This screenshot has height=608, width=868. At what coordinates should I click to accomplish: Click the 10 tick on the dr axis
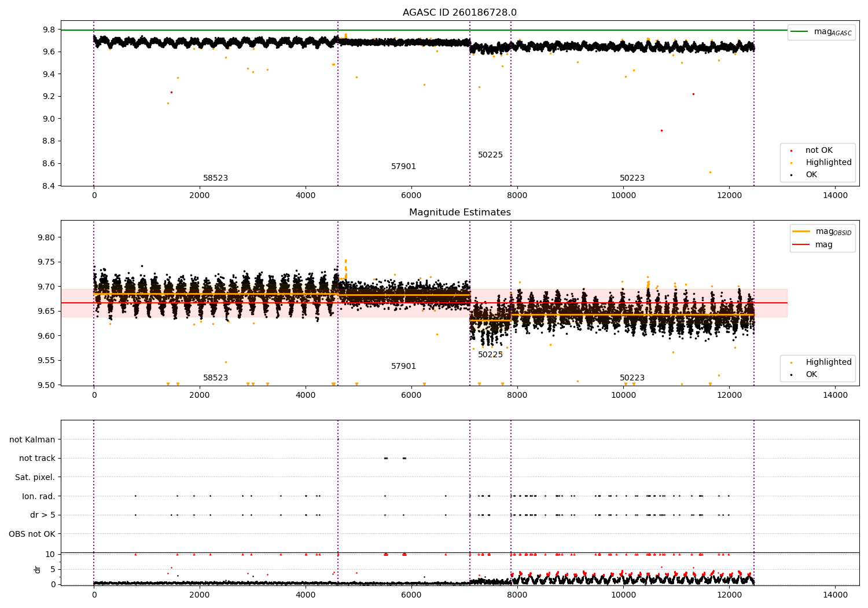point(50,554)
